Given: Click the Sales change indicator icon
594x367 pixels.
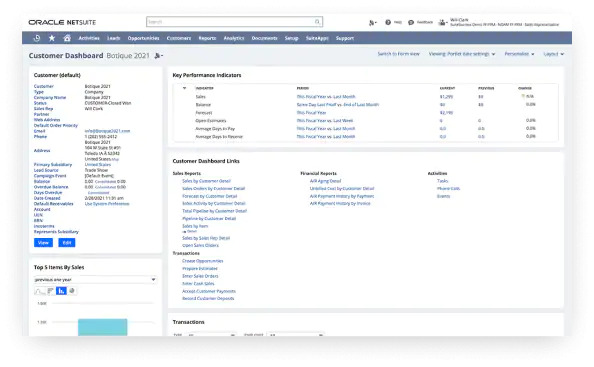Looking at the screenshot, I should coord(523,96).
